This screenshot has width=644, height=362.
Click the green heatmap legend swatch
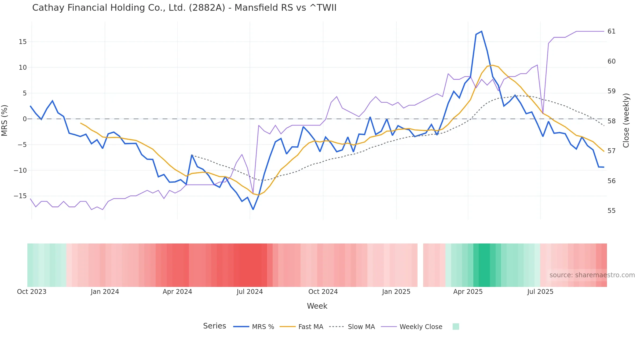(x=456, y=326)
